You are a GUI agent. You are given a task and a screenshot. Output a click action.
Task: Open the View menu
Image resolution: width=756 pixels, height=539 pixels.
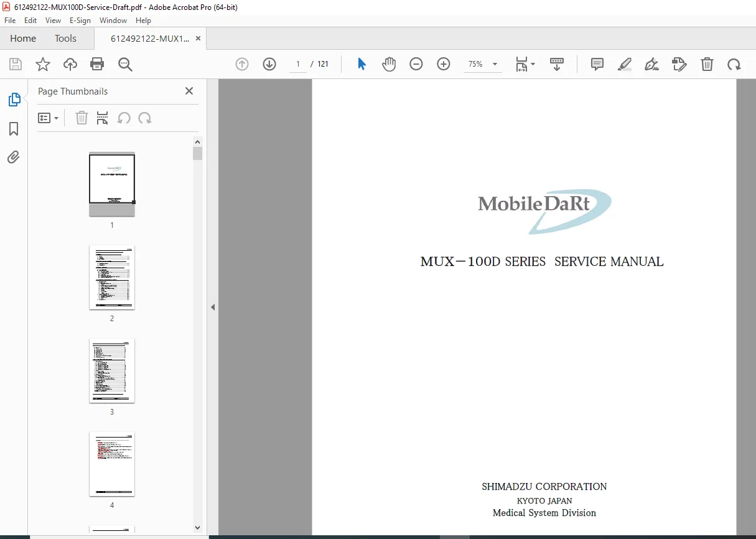click(54, 21)
